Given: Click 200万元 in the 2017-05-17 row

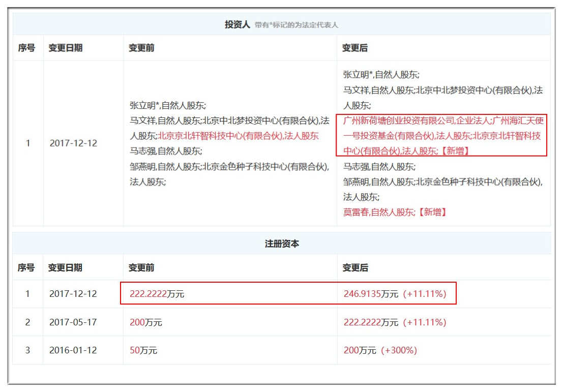Looking at the screenshot, I should 146,322.
